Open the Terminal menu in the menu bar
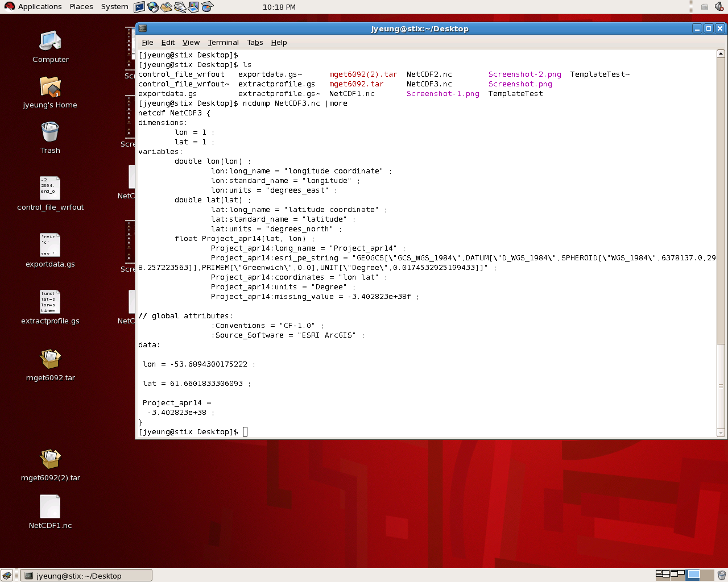 (x=223, y=43)
